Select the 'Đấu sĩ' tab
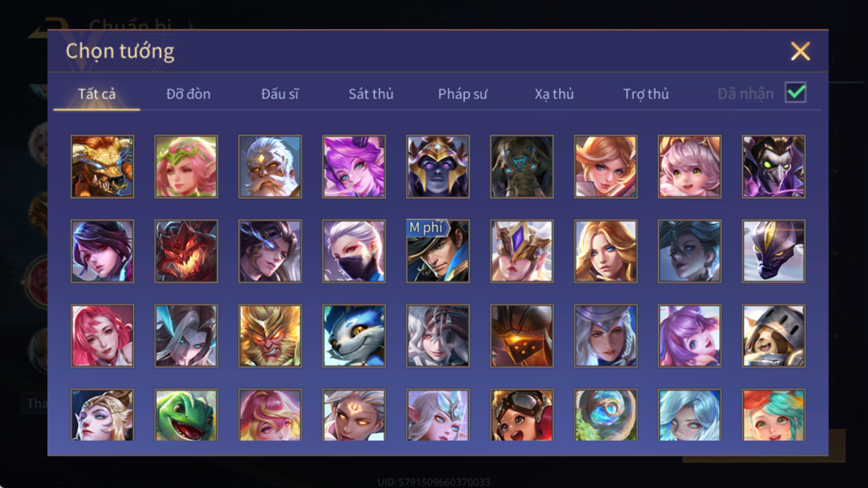Viewport: 868px width, 488px height. click(x=280, y=94)
